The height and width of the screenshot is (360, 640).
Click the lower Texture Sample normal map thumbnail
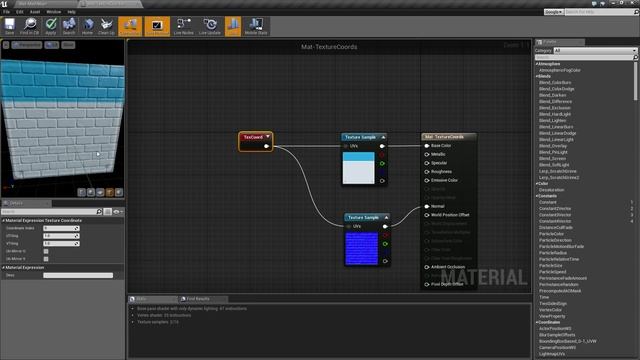[362, 249]
